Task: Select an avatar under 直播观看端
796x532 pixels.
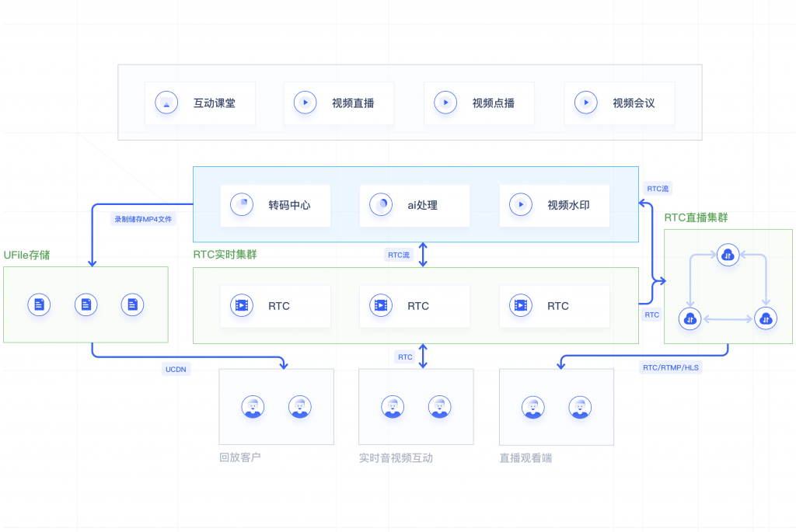Action: click(x=533, y=405)
